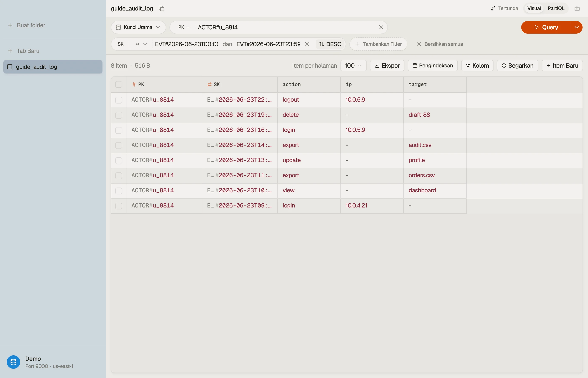The height and width of the screenshot is (378, 588).
Task: Change the SK between operator dropdown
Action: pyautogui.click(x=141, y=44)
